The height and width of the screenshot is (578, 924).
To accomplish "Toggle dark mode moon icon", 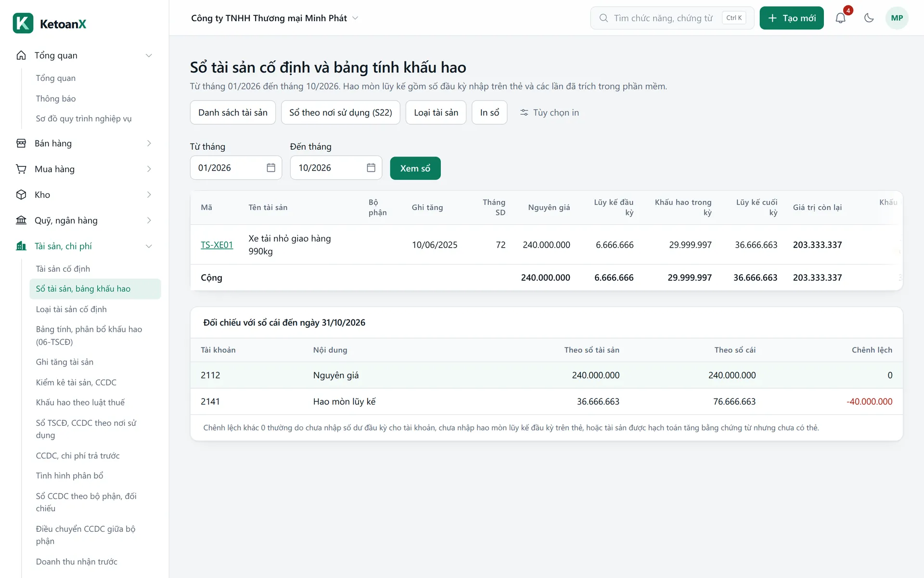I will point(869,18).
